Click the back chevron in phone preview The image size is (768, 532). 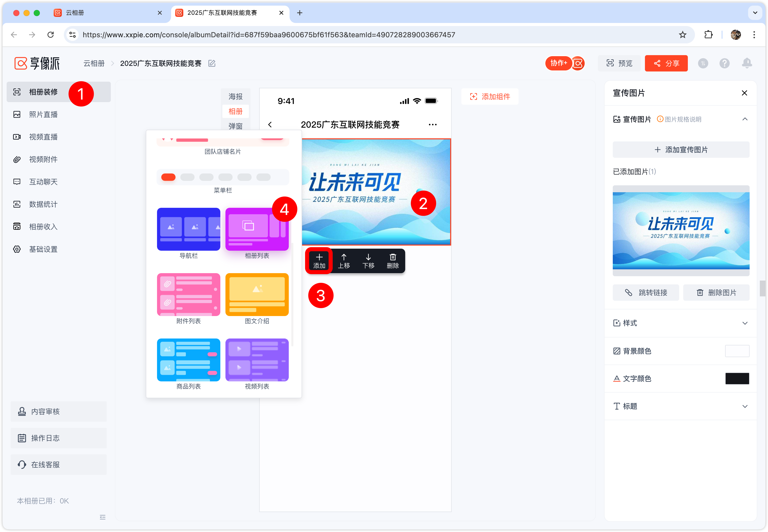pos(270,125)
